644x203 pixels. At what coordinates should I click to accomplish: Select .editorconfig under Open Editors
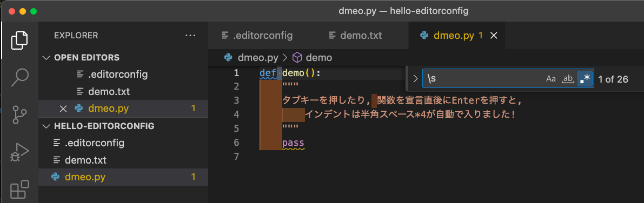[x=123, y=75]
